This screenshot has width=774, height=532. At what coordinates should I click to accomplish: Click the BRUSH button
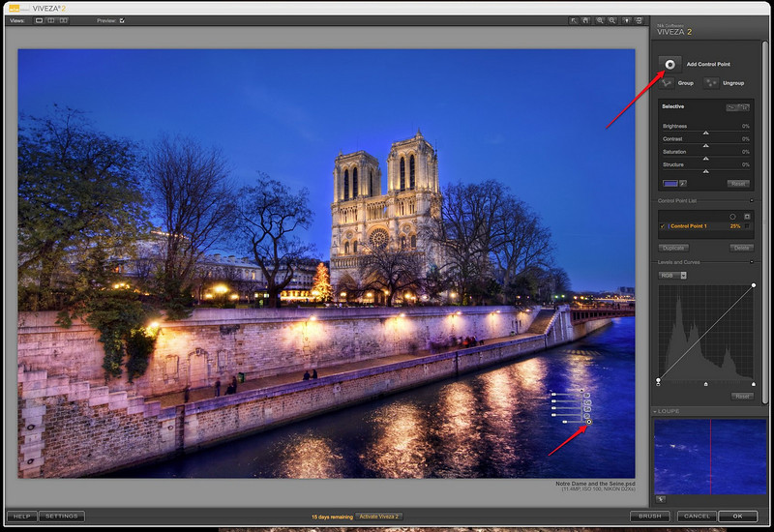(649, 517)
